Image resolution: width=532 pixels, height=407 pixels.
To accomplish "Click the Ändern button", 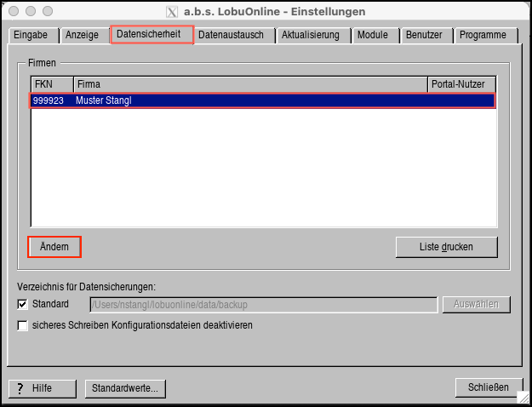I will click(55, 247).
